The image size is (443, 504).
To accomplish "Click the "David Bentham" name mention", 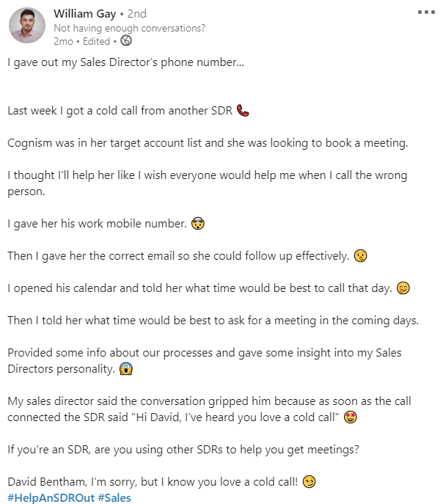I will (44, 482).
